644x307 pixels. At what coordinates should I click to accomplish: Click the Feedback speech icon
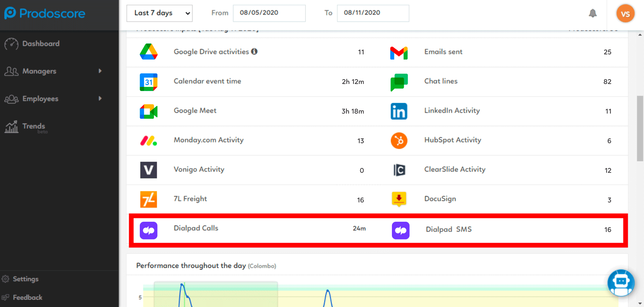coord(5,297)
